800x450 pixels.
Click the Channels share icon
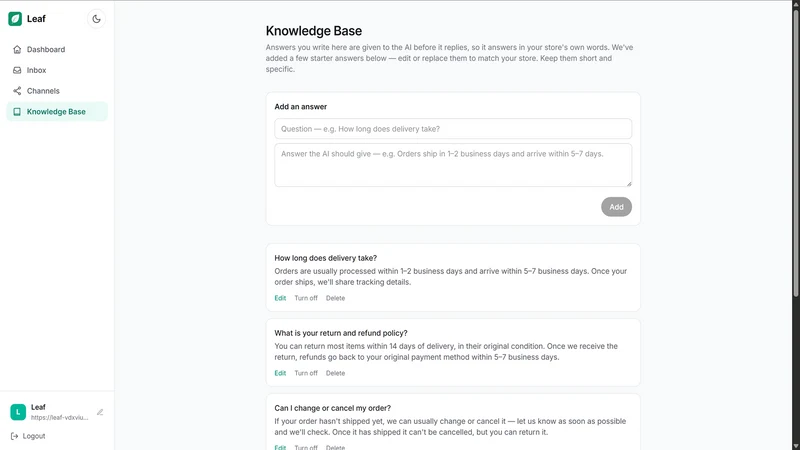coord(17,91)
